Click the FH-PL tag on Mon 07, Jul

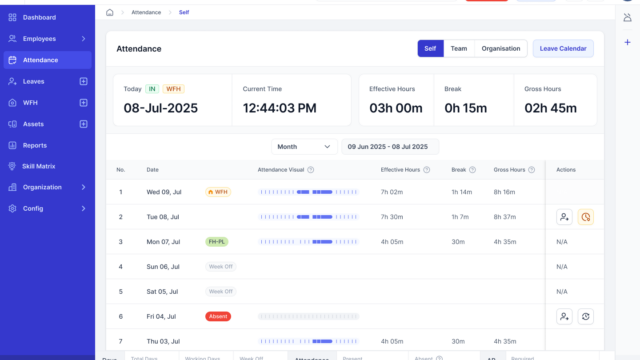[217, 242]
